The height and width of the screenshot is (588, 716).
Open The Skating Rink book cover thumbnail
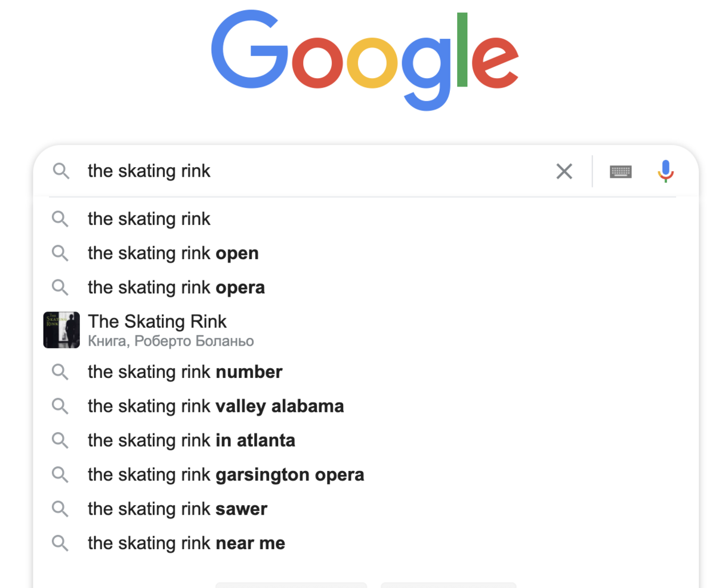tap(61, 330)
